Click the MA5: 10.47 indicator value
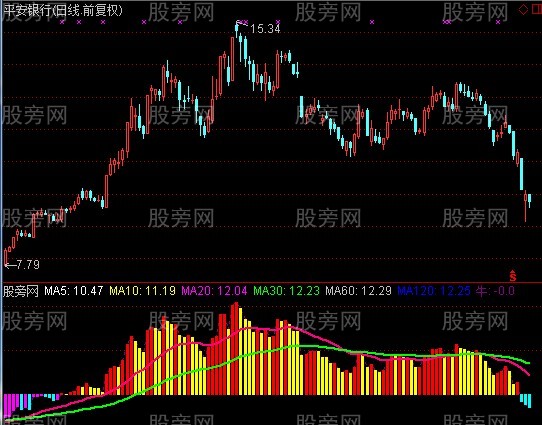 74,291
